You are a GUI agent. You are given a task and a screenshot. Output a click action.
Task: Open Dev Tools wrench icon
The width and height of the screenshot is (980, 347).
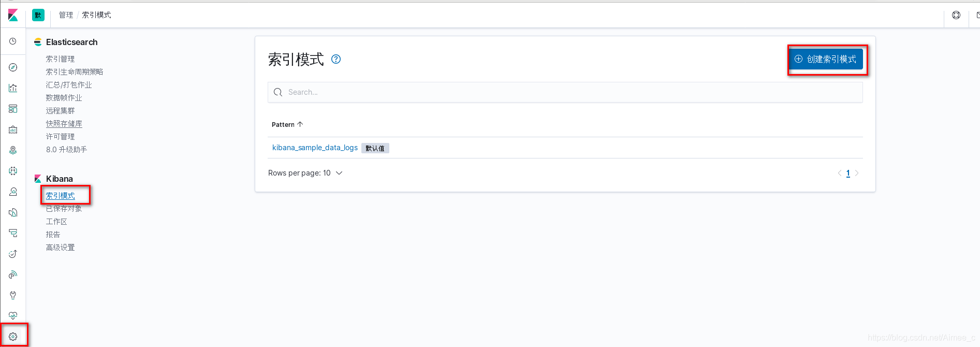pos(13,295)
